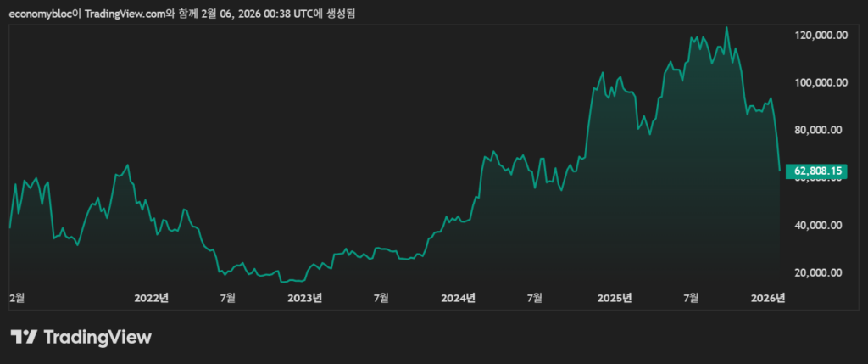Click the TradingView logo icon
Image resolution: width=868 pixels, height=364 pixels.
point(23,337)
